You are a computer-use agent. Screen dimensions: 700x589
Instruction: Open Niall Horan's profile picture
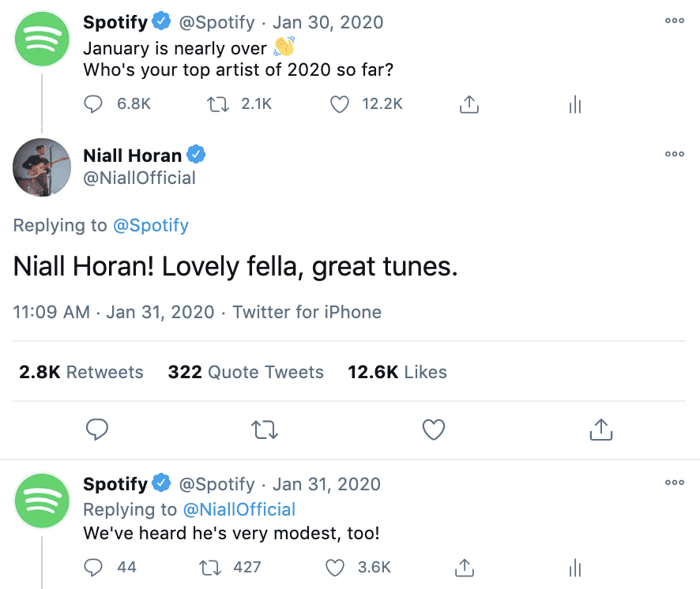pyautogui.click(x=42, y=167)
